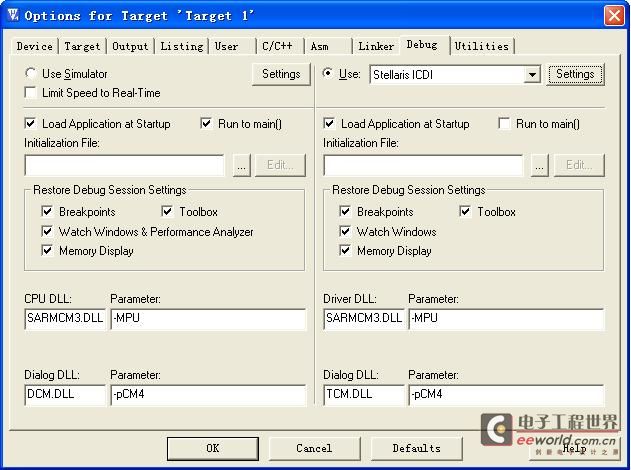
Task: Toggle simulator Run to main() checkbox
Action: (x=206, y=124)
